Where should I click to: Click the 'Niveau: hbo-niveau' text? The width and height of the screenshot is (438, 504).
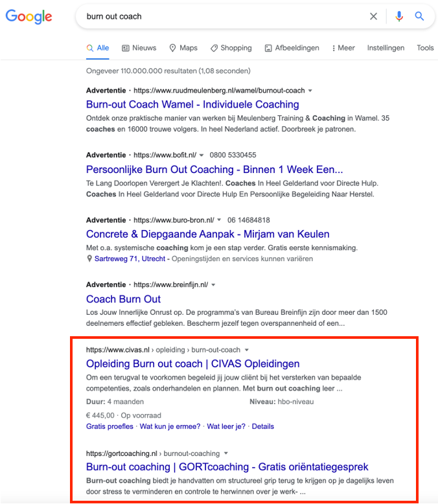tap(282, 402)
